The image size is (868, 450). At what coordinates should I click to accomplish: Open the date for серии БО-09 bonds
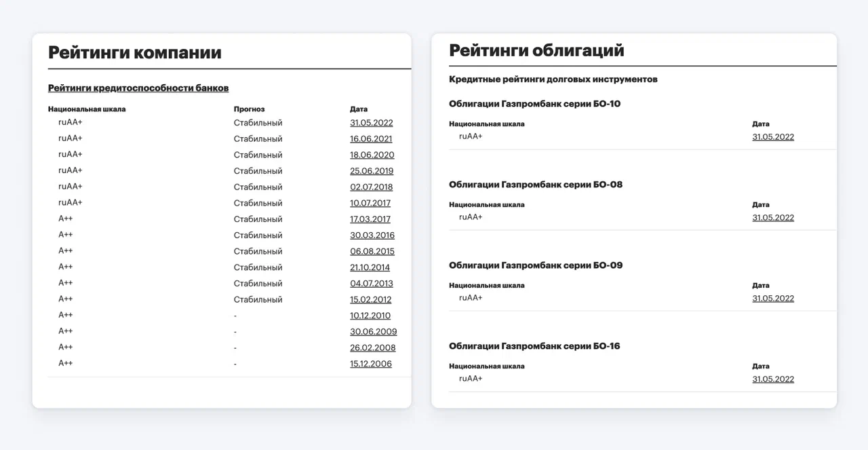tap(773, 299)
